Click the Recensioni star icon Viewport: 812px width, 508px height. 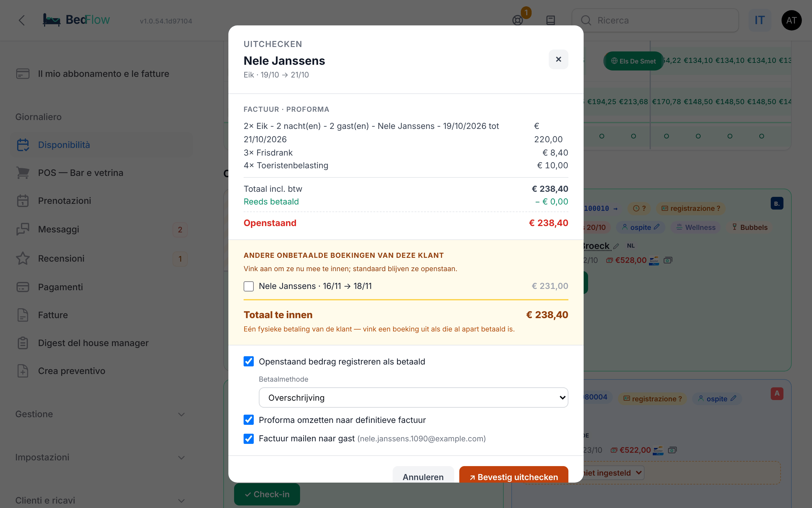[x=23, y=258]
